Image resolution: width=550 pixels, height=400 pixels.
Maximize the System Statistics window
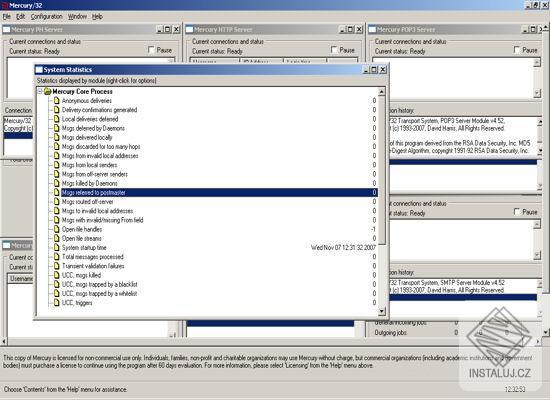point(374,69)
